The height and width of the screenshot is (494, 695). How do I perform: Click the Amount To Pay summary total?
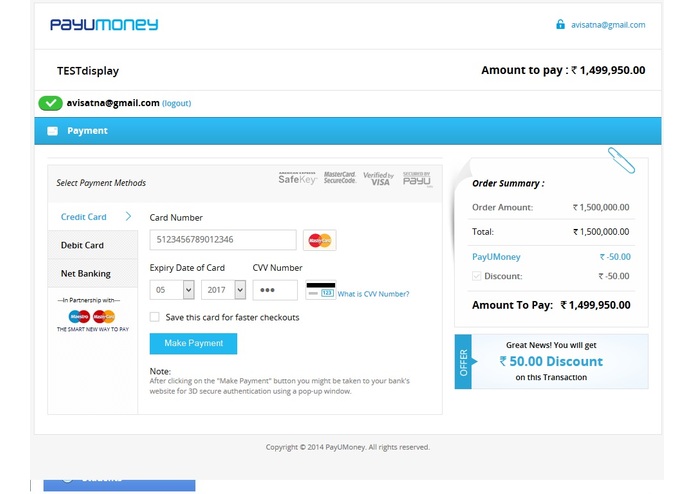[551, 305]
